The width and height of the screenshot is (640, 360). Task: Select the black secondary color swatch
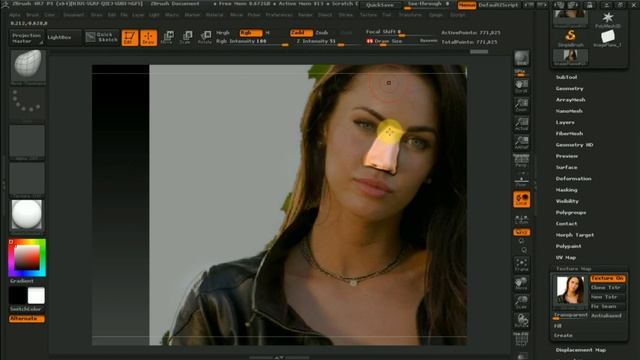17,296
